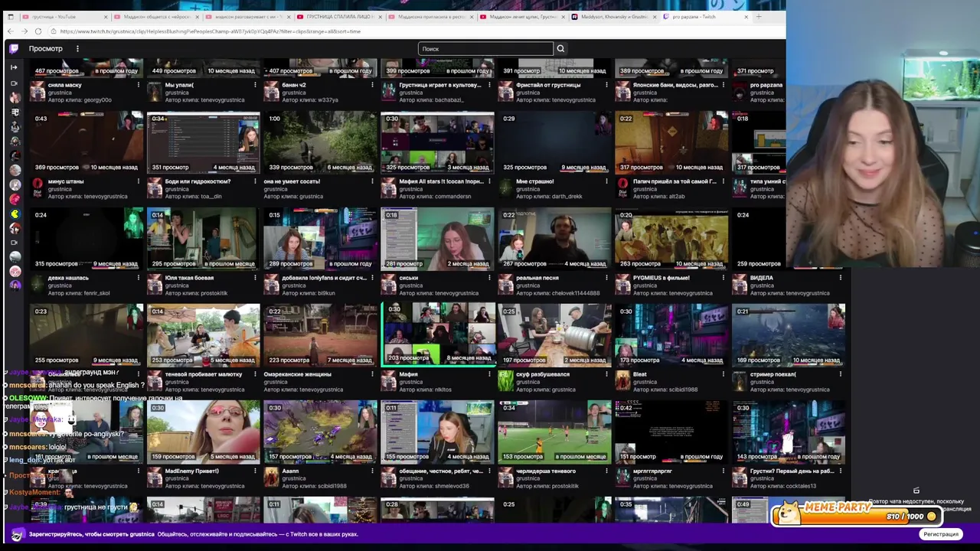Open the three-dot menu next to Просмотр
This screenshot has width=980, height=551.
point(77,48)
